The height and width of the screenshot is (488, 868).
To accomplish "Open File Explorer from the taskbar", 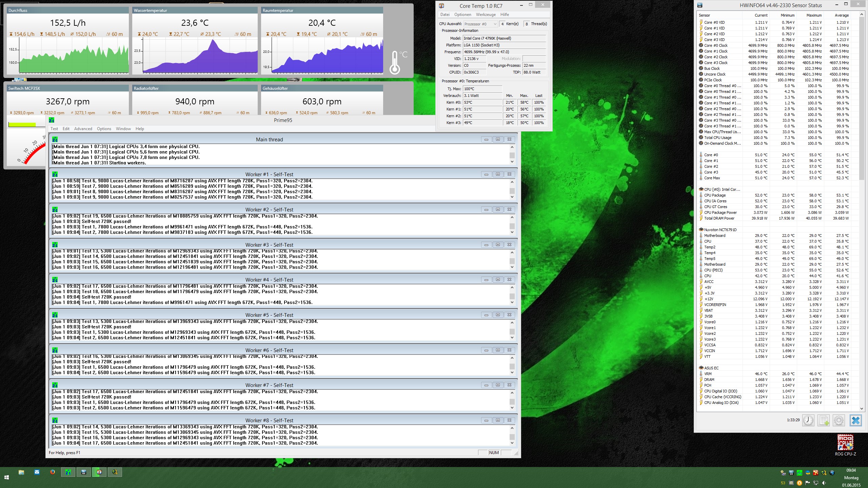I will coord(21,472).
